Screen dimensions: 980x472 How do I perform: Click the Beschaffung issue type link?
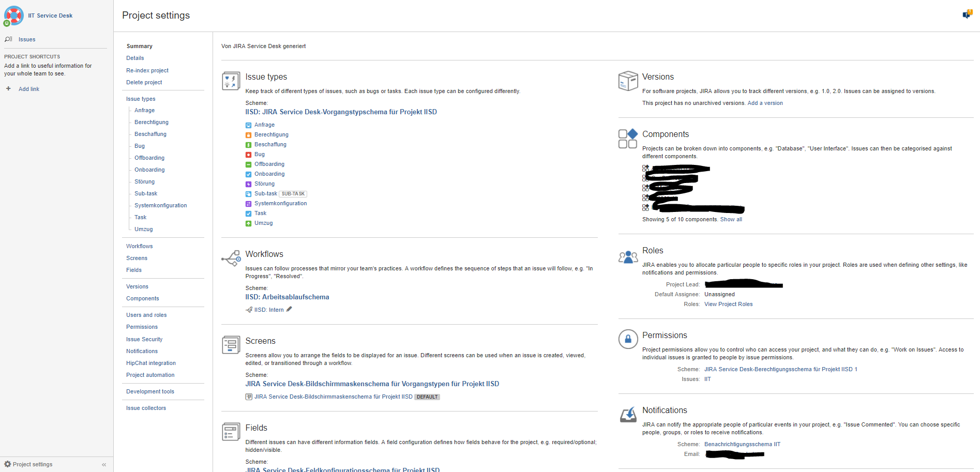[x=270, y=144]
